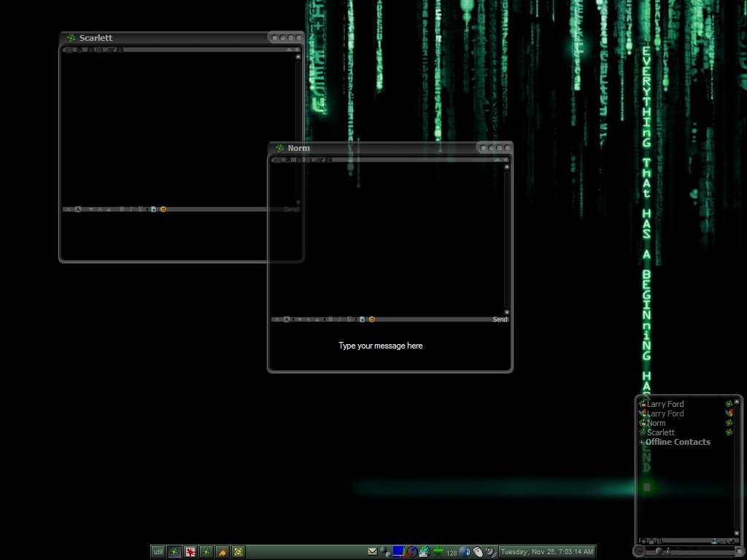This screenshot has height=560, width=747.
Task: Expand the Offline Contacts group
Action: pos(642,443)
